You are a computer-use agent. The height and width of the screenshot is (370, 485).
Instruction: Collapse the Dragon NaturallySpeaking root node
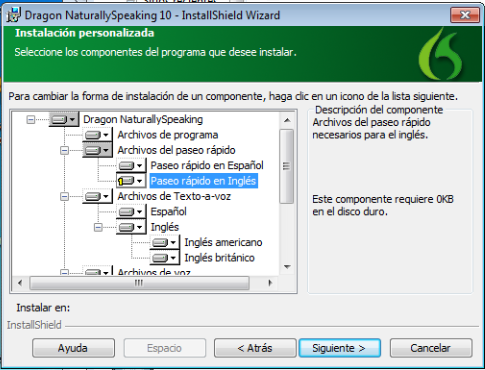coord(31,119)
